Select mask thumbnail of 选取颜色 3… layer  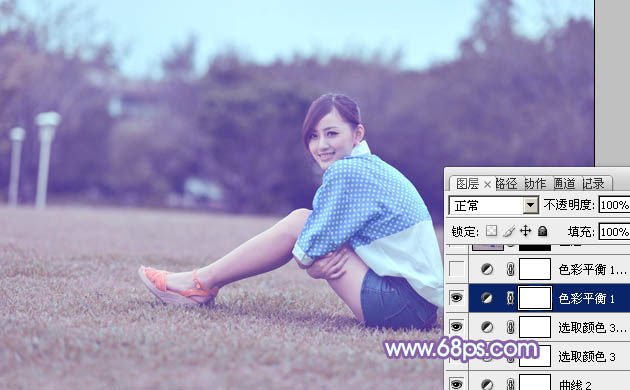point(535,327)
